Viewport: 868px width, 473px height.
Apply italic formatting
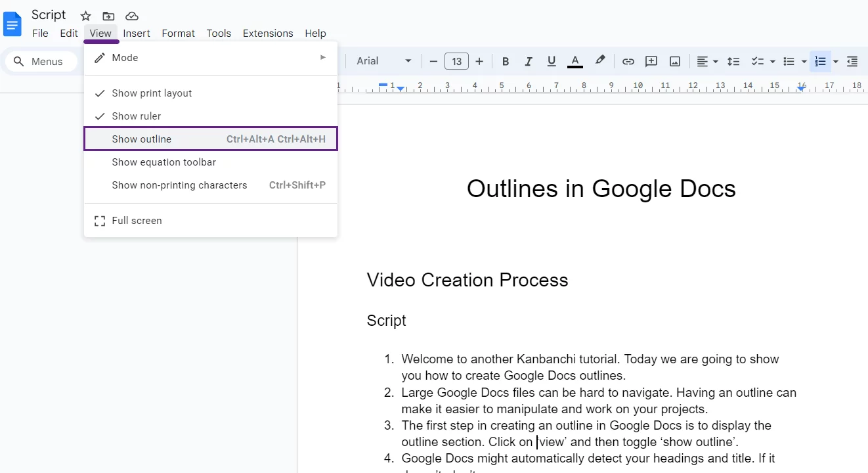(x=529, y=61)
